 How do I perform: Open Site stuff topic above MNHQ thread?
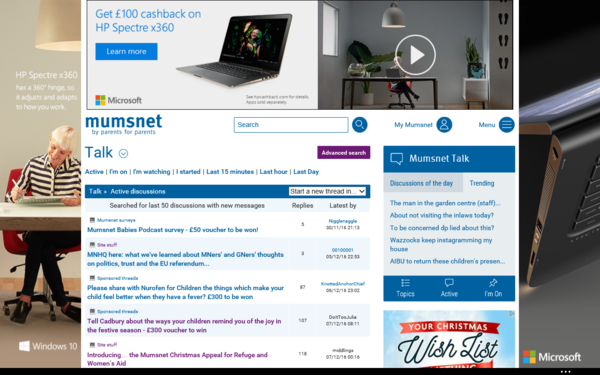pos(107,245)
